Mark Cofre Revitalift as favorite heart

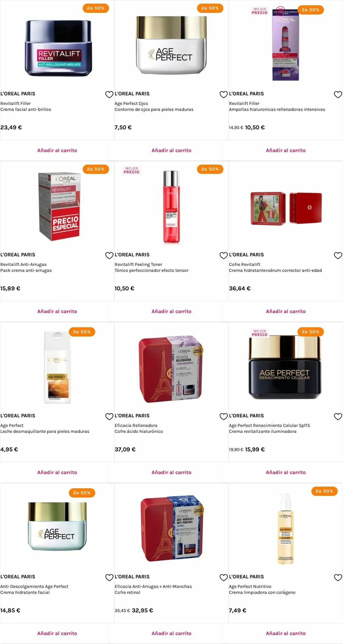[338, 256]
